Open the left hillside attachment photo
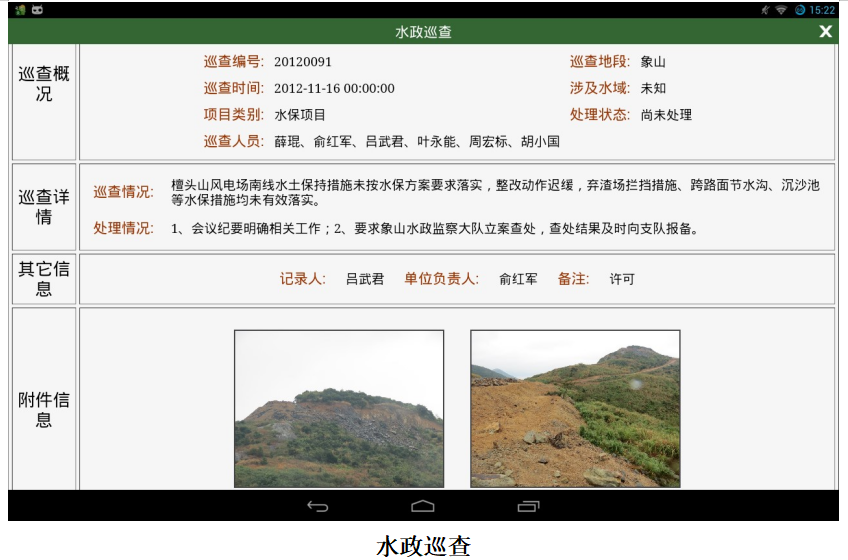848x560 pixels. coord(339,409)
